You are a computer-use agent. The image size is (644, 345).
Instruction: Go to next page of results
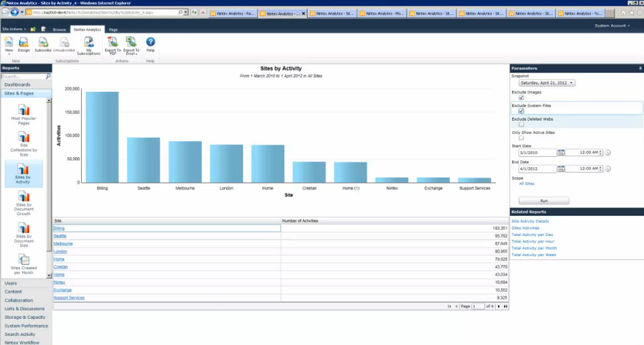499,306
